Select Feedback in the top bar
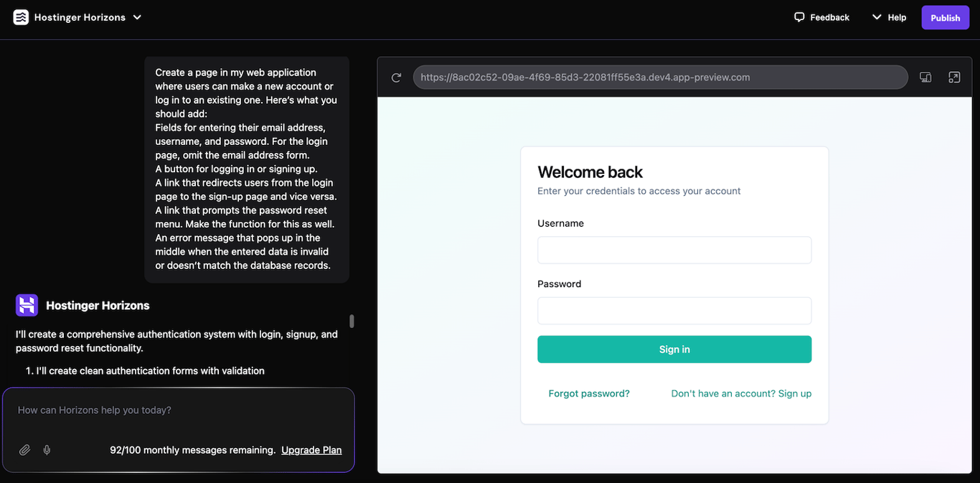980x483 pixels. tap(830, 17)
